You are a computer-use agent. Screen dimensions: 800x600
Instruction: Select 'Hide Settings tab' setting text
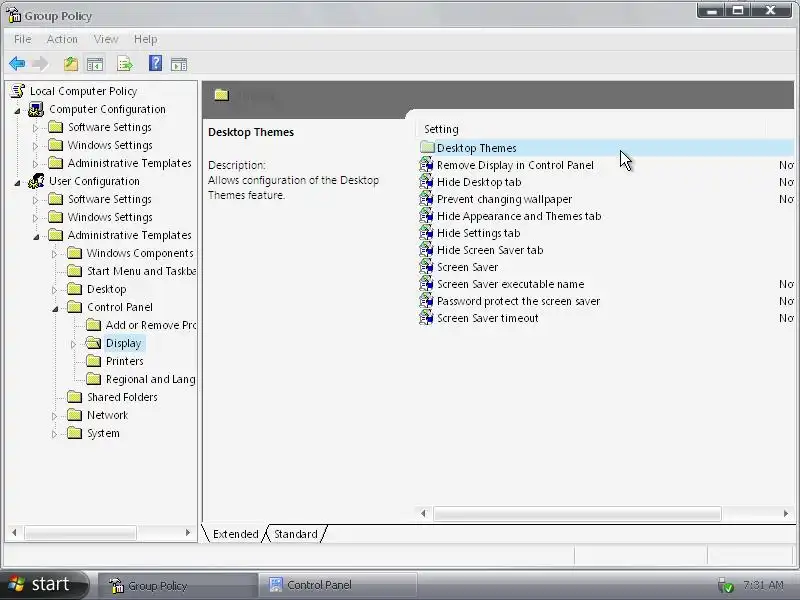(x=478, y=233)
